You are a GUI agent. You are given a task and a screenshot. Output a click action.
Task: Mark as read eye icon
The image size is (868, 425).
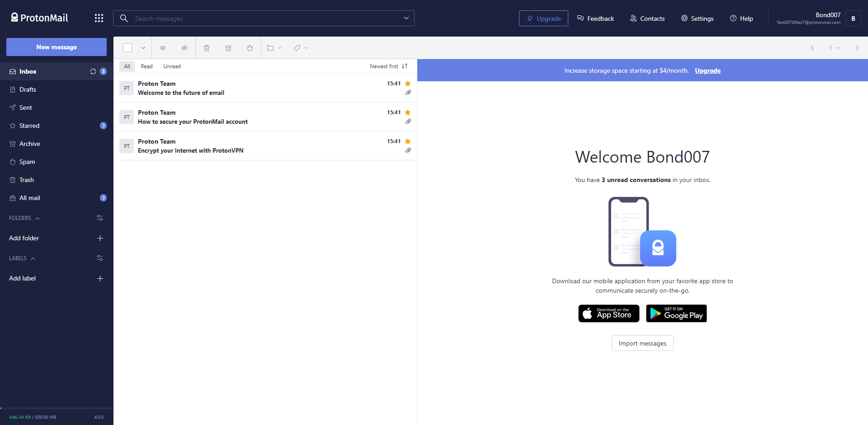pyautogui.click(x=163, y=48)
